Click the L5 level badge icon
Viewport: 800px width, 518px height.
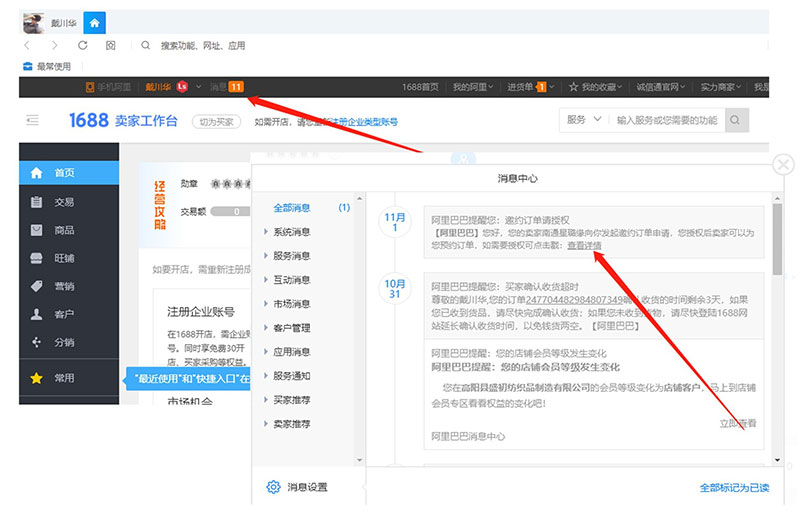(x=182, y=87)
